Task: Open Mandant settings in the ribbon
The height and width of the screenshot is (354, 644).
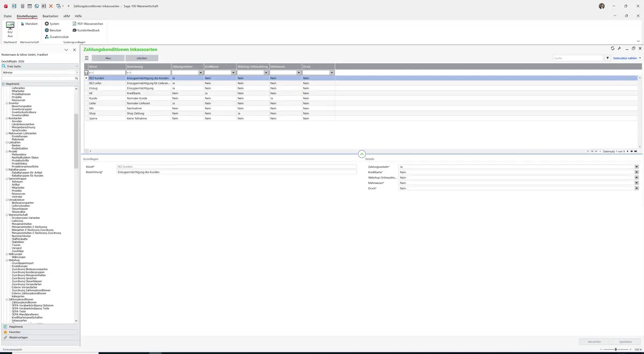Action: pos(30,24)
